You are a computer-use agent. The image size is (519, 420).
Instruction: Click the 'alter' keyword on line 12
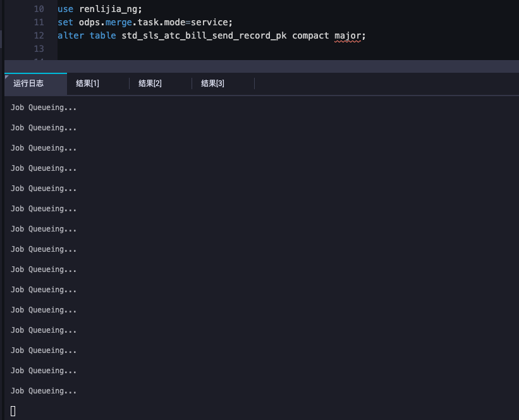pos(71,35)
